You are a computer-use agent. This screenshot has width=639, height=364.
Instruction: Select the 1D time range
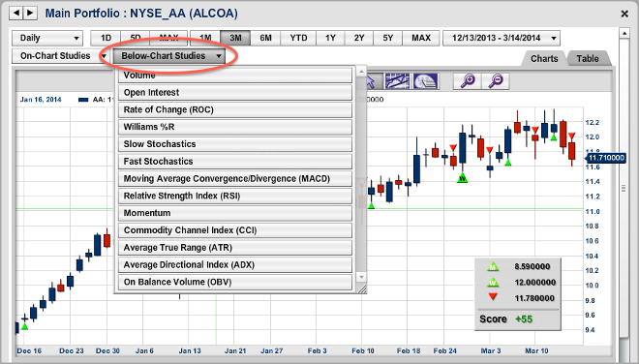(x=106, y=38)
